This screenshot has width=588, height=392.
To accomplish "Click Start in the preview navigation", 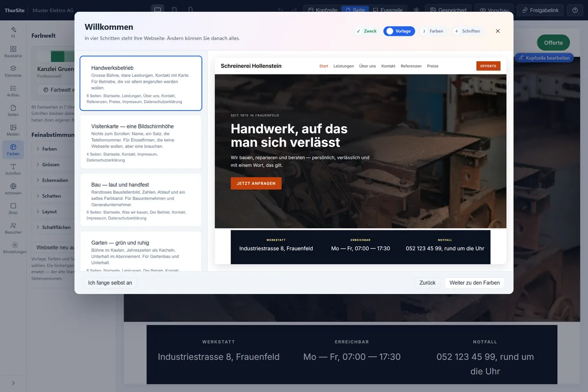I will [x=323, y=66].
